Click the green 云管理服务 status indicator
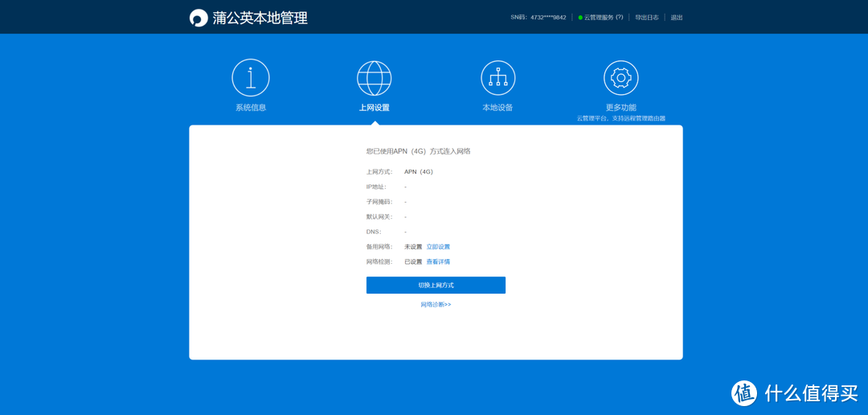 (x=580, y=18)
